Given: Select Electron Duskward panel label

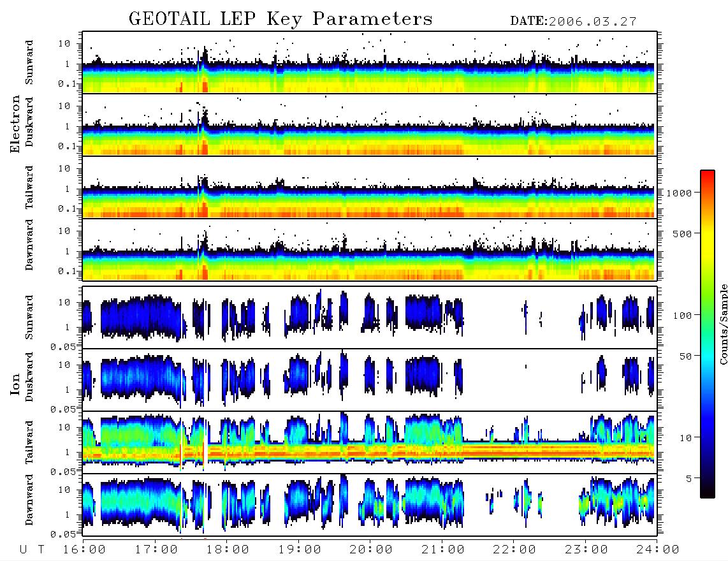Looking at the screenshot, I should coord(29,122).
